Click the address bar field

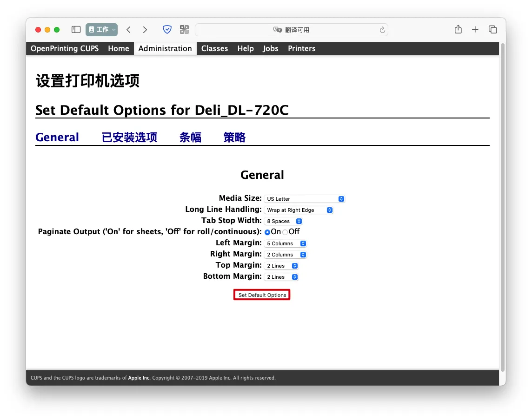pos(291,30)
